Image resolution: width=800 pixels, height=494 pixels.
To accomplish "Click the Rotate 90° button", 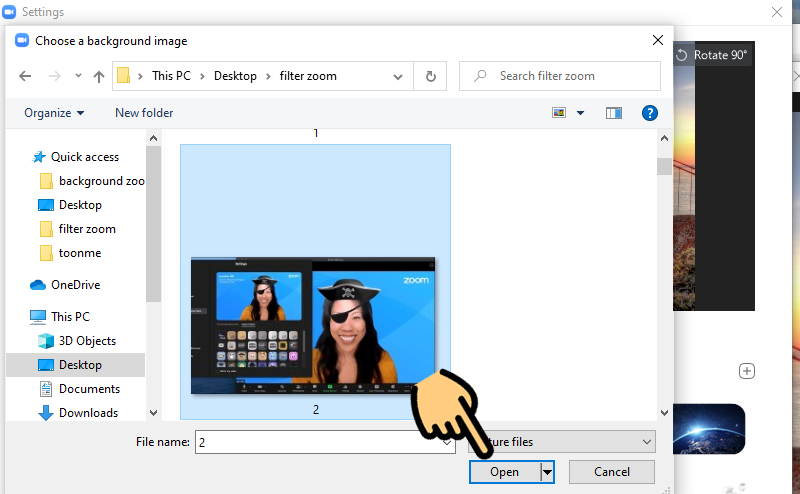I will click(712, 55).
